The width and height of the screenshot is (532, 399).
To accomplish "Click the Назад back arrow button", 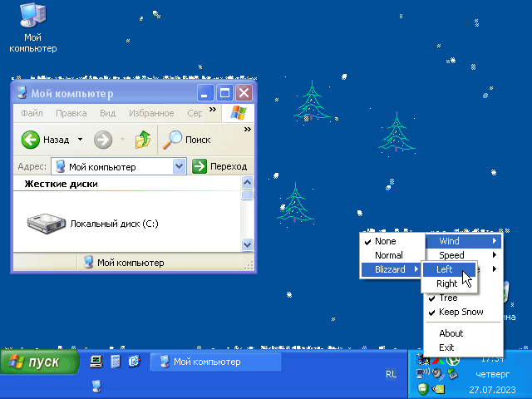I will [x=31, y=140].
